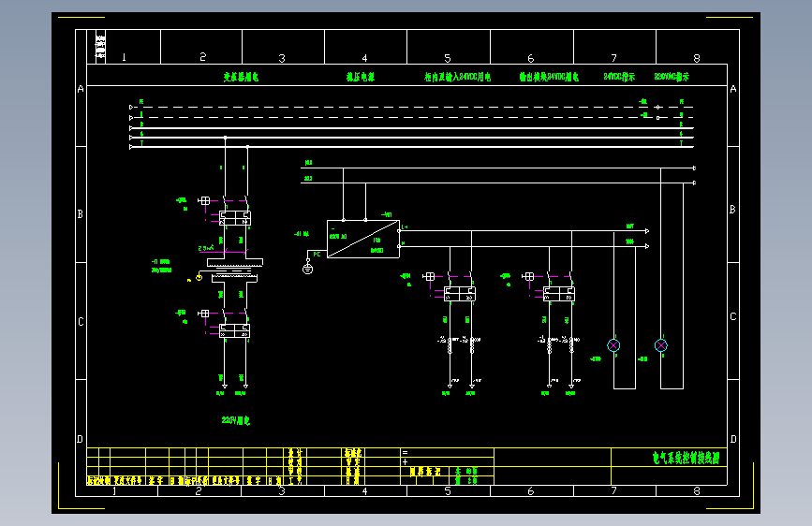This screenshot has width=812, height=526.
Task: Click the 稳压电源 column heading
Action: [x=361, y=77]
